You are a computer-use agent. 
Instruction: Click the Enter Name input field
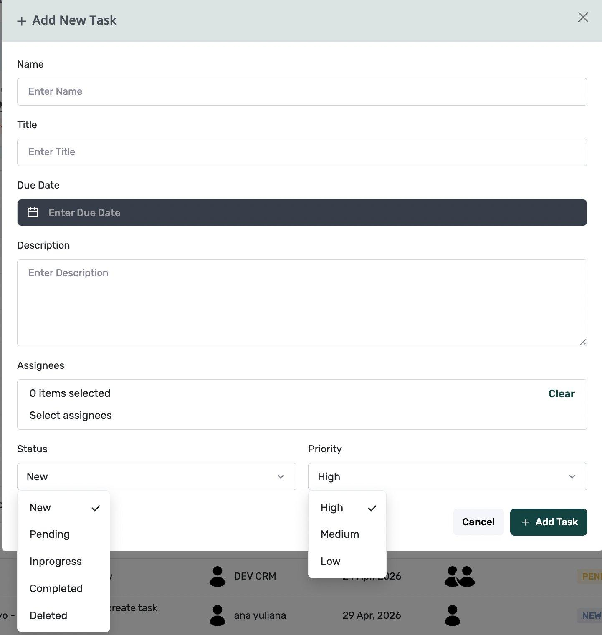pyautogui.click(x=302, y=92)
